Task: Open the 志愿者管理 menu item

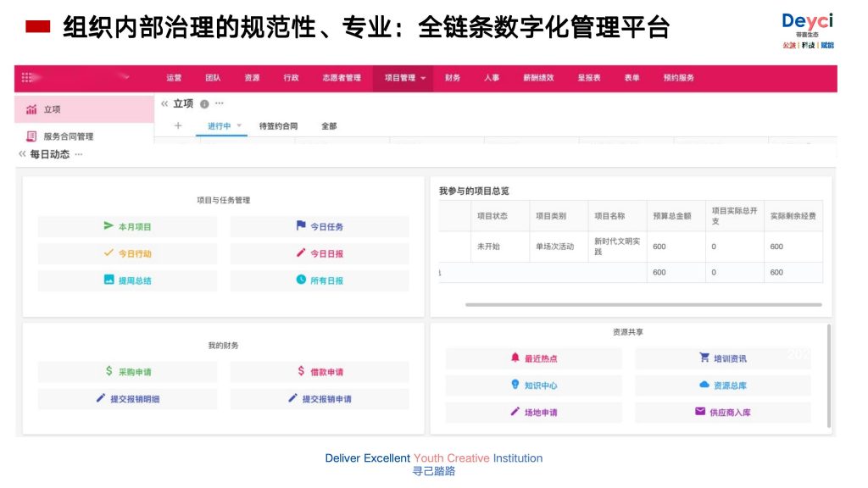Action: [x=342, y=78]
